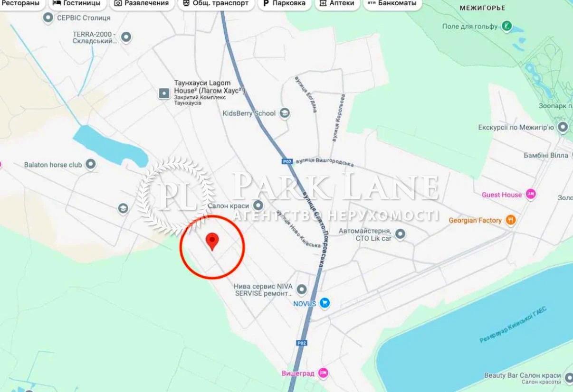
Task: Select the Нива сервис NIVA SERVISE marker
Action: pos(301,289)
